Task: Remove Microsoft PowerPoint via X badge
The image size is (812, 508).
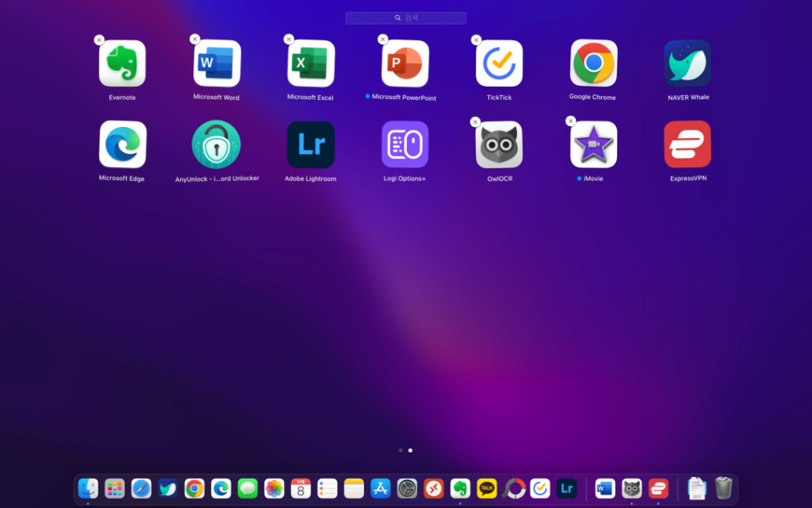Action: pos(382,40)
